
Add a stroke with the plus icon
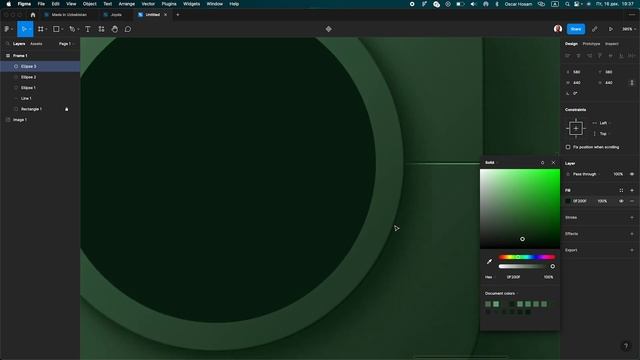[x=632, y=218]
